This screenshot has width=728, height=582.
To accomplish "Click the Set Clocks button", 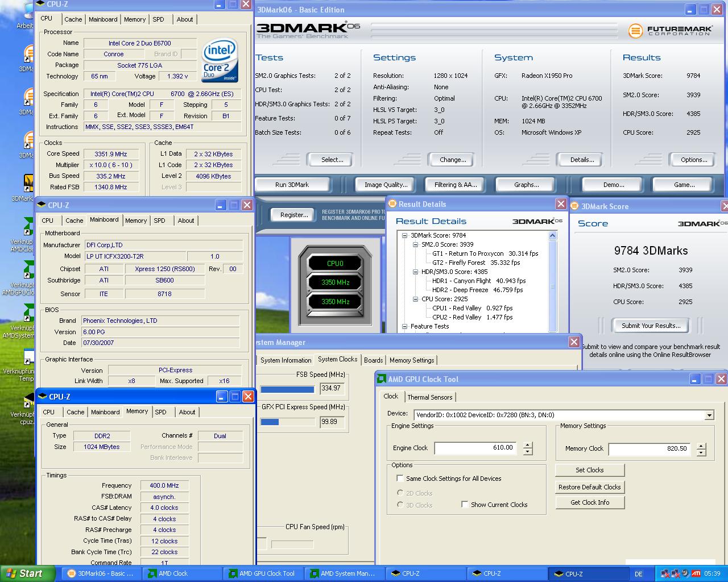I will pyautogui.click(x=589, y=470).
